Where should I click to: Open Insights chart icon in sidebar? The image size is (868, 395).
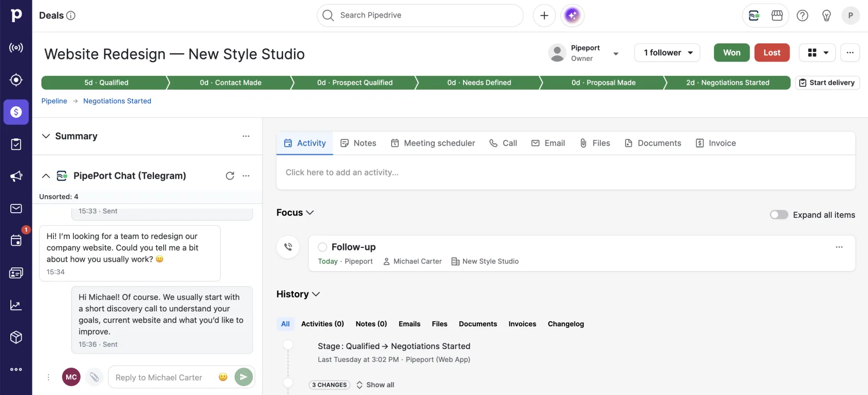16,305
